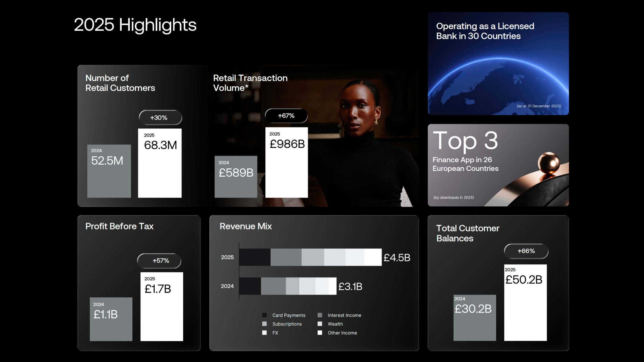Click the 2025 Highlights title

click(135, 25)
